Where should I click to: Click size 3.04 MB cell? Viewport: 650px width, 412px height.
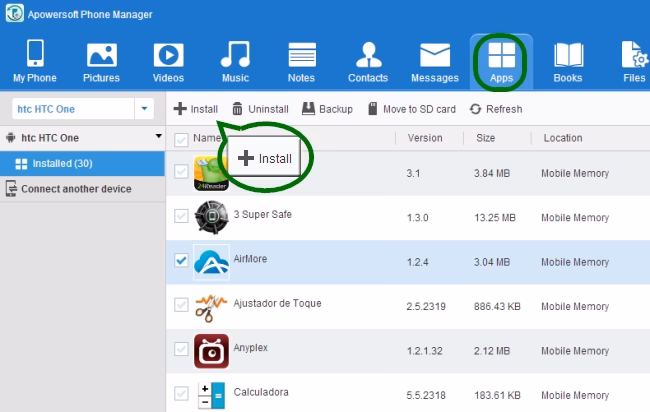492,262
